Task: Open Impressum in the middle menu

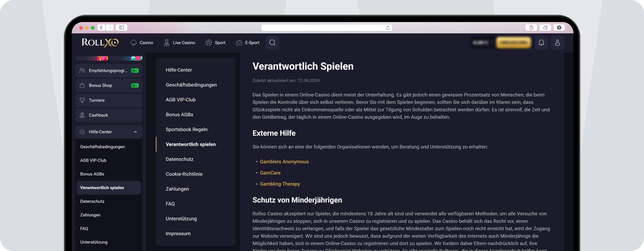Action: tap(178, 234)
